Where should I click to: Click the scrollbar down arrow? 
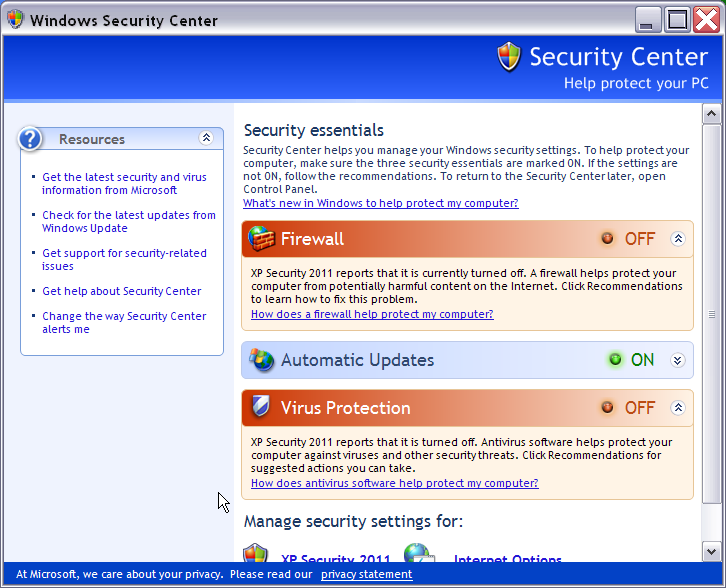712,551
